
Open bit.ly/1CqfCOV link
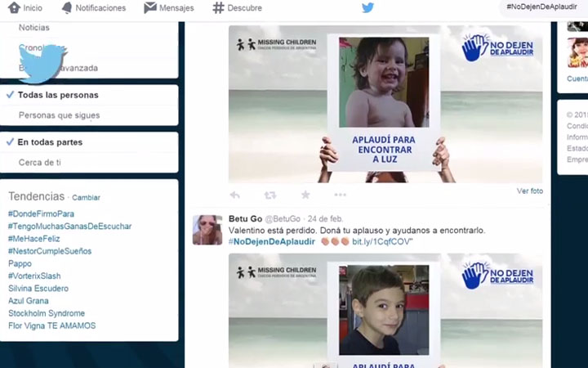tap(381, 242)
